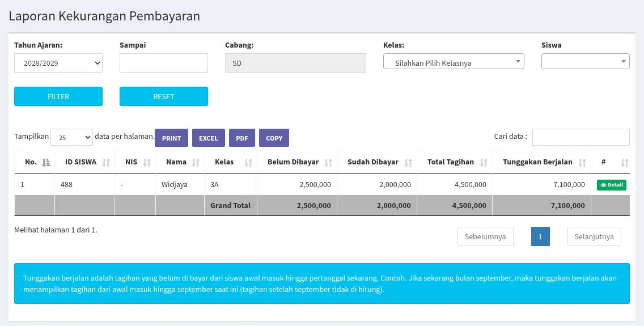Select pagination page 1

(540, 236)
